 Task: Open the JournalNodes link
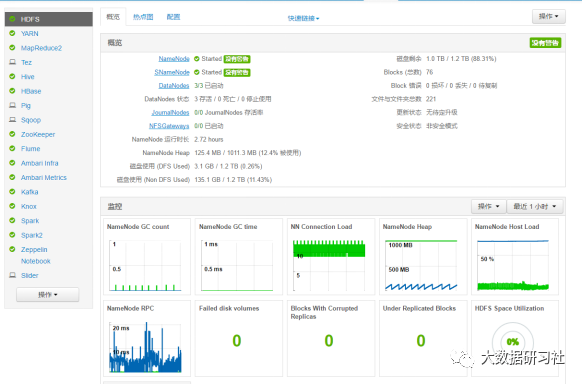click(170, 112)
